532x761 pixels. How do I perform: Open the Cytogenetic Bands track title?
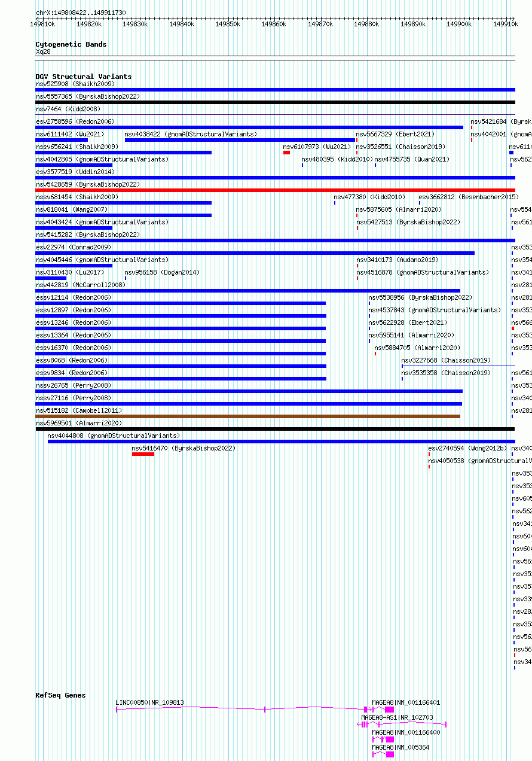pos(71,44)
